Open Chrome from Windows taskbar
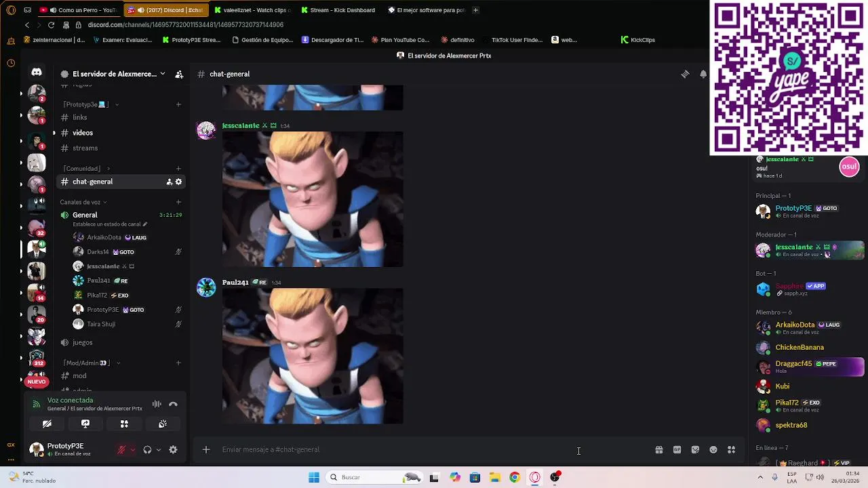Screen dimensions: 868x488 [515, 477]
